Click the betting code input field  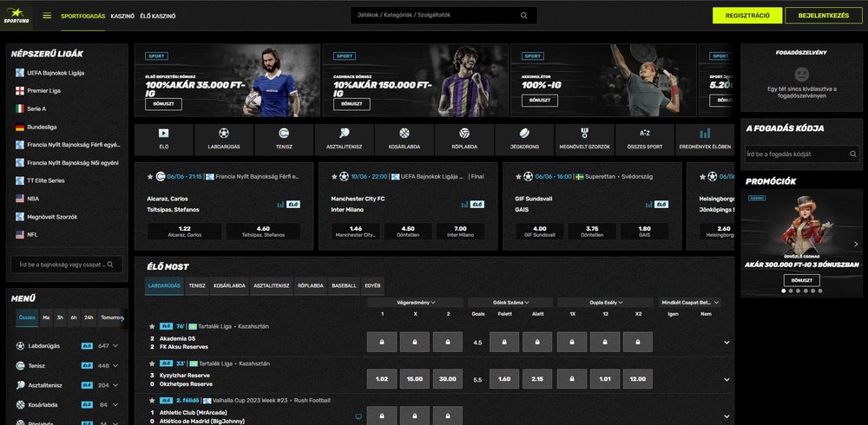click(799, 154)
